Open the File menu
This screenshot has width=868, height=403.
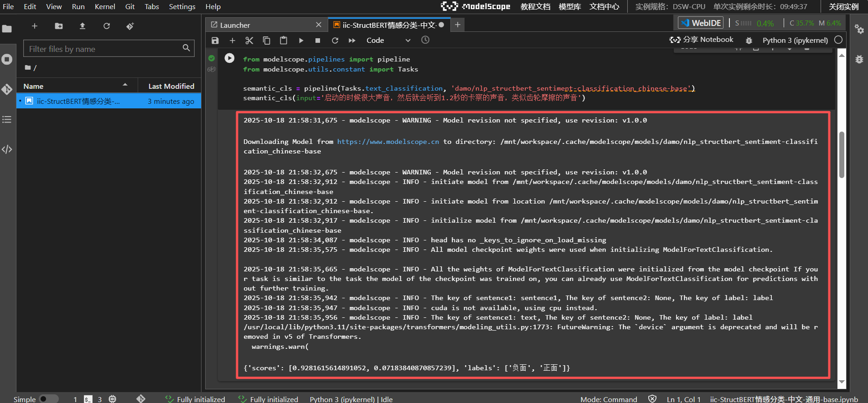pyautogui.click(x=8, y=6)
